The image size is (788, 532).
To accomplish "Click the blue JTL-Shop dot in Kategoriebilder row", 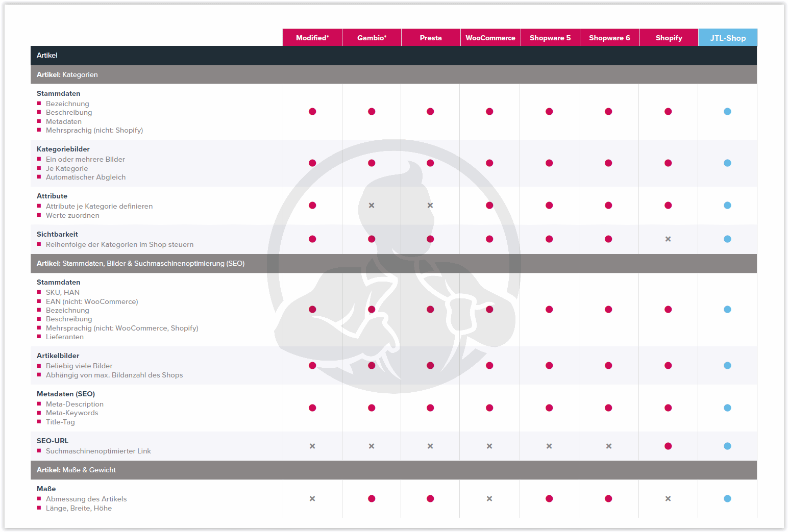I will [x=727, y=163].
